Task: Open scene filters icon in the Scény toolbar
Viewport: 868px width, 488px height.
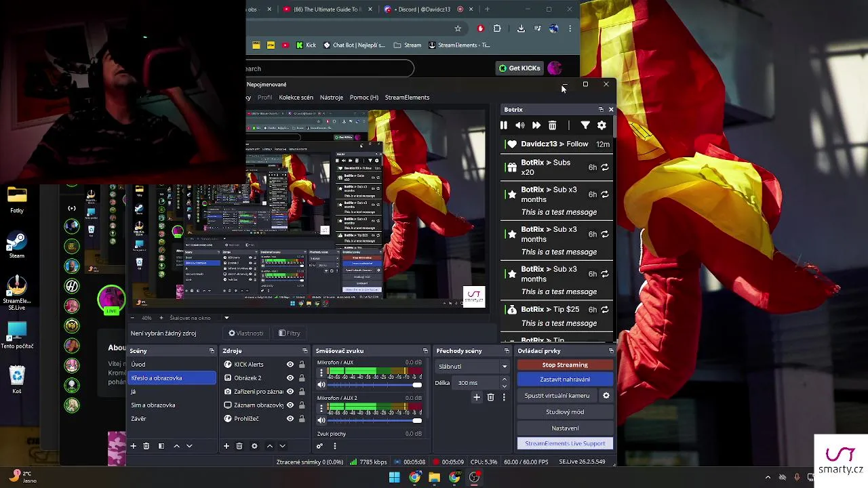Action: (x=161, y=446)
